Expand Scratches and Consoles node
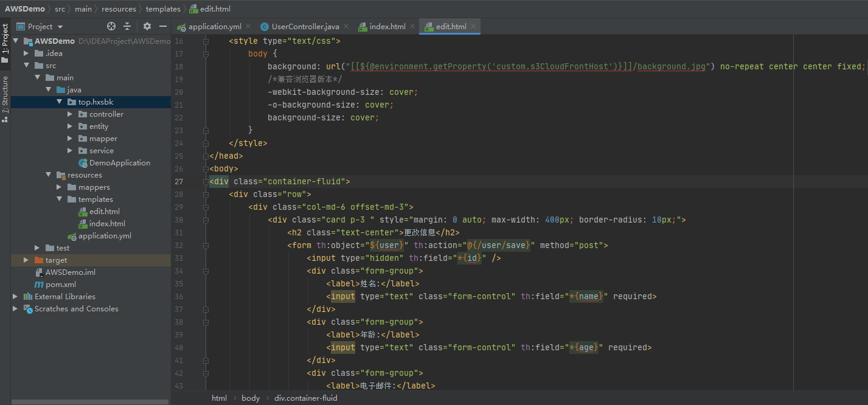The height and width of the screenshot is (405, 868). point(15,309)
